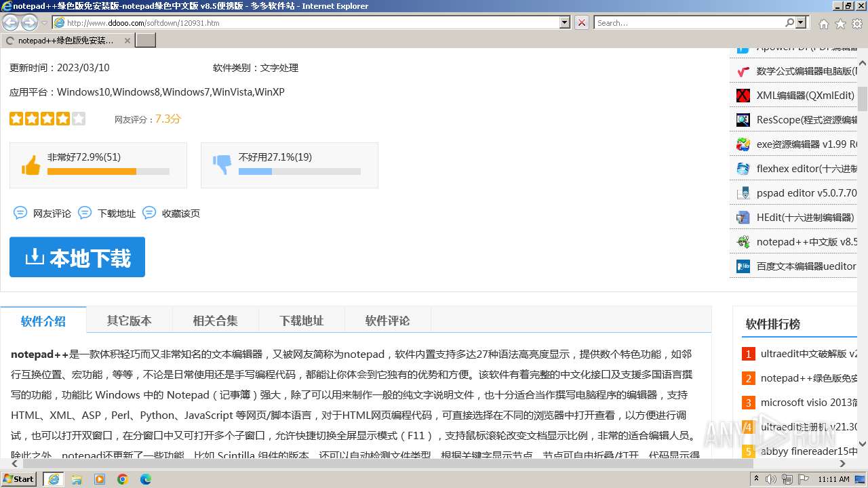Open the media player taskbar icon

[100, 479]
